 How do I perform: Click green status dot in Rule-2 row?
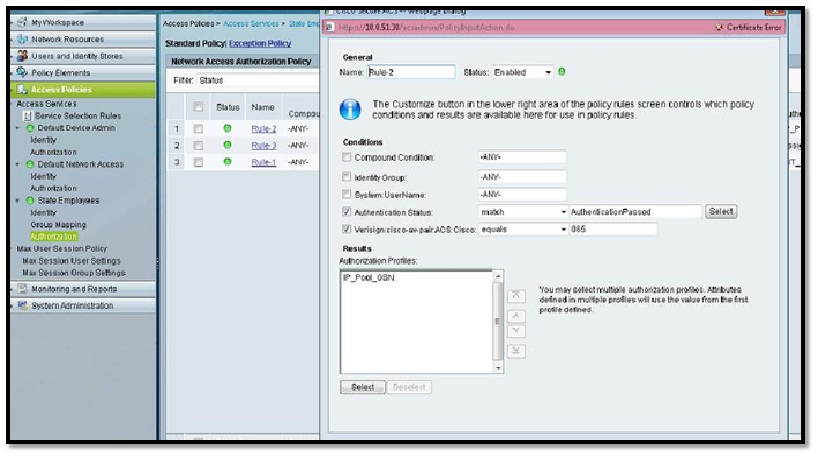coord(227,128)
